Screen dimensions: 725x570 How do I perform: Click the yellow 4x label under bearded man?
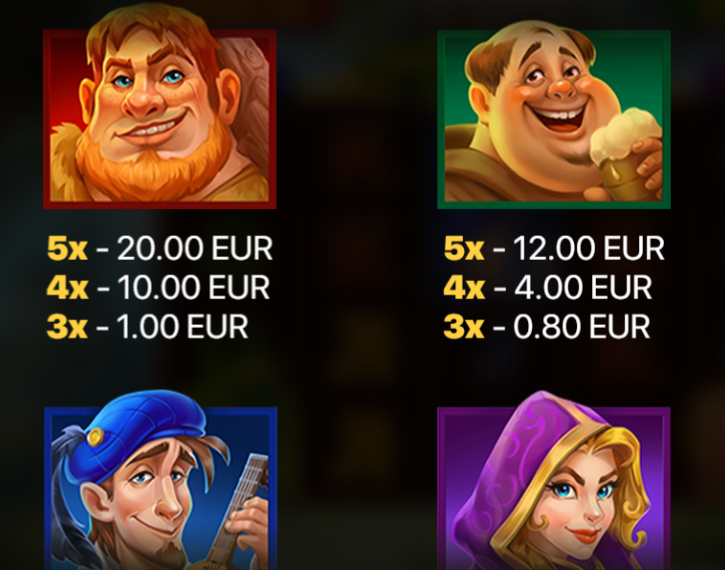pyautogui.click(x=68, y=288)
